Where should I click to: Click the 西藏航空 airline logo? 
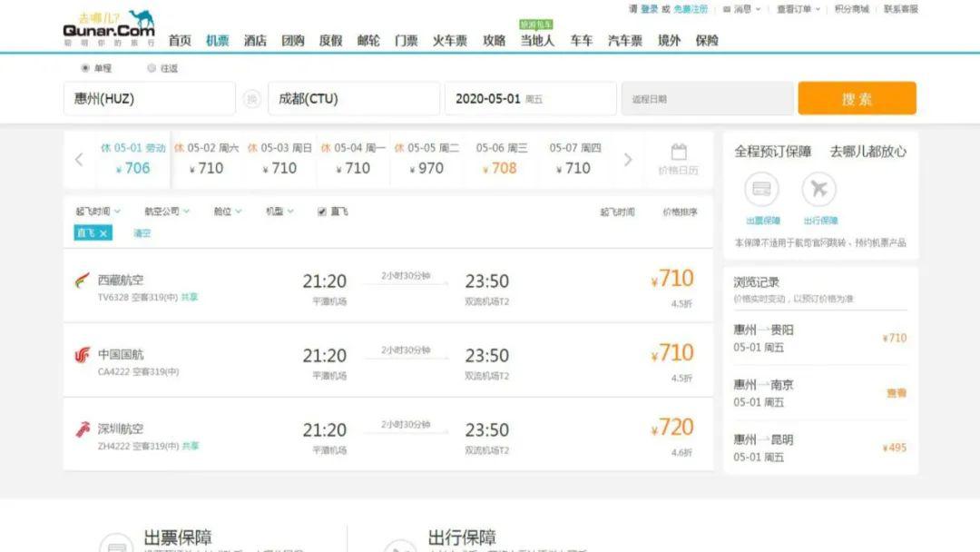coord(83,281)
